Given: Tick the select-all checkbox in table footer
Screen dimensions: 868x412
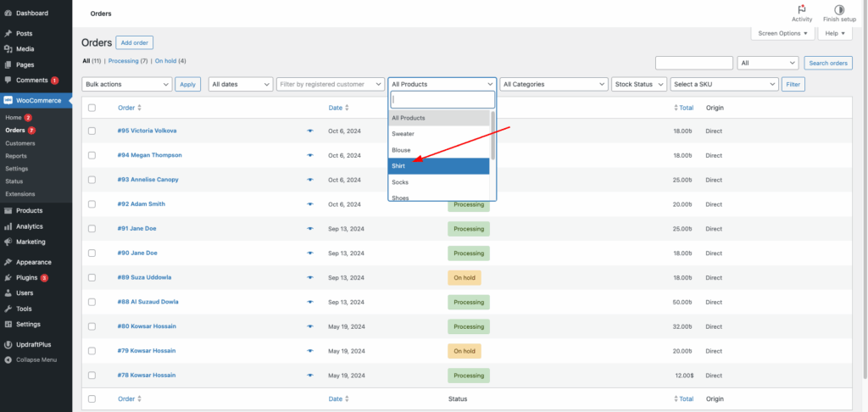Looking at the screenshot, I should [92, 398].
